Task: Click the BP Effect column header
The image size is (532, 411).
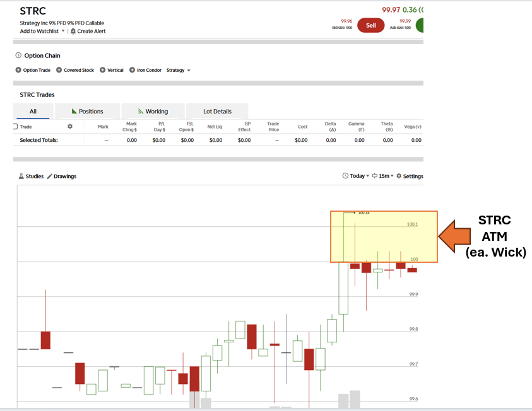Action: [244, 127]
